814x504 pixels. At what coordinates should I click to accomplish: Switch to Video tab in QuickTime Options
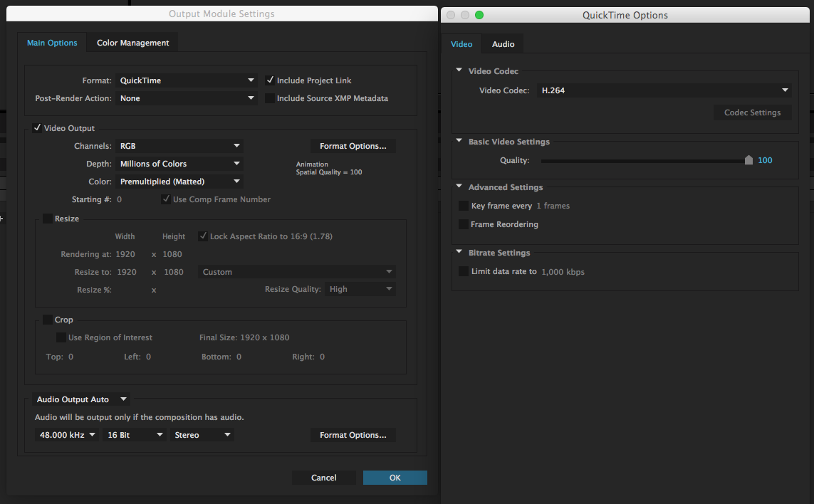click(461, 44)
